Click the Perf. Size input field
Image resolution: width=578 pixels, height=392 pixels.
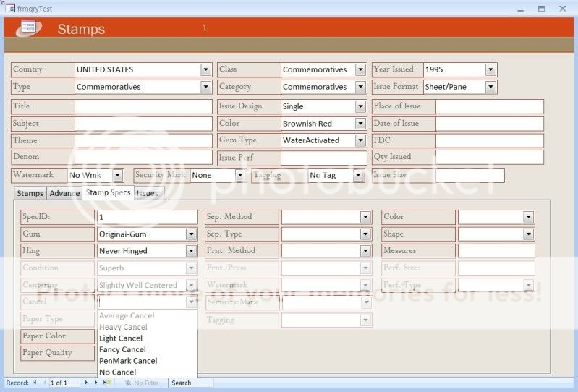496,268
